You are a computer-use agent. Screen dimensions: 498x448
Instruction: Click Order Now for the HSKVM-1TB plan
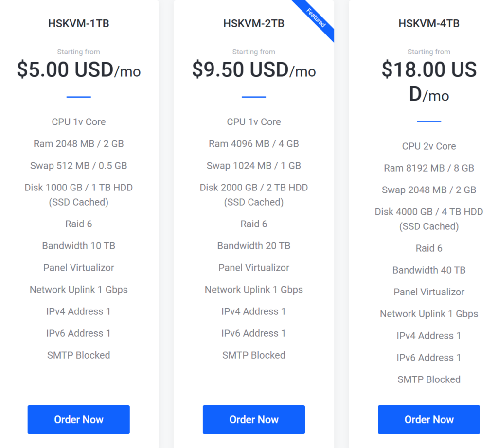click(79, 419)
